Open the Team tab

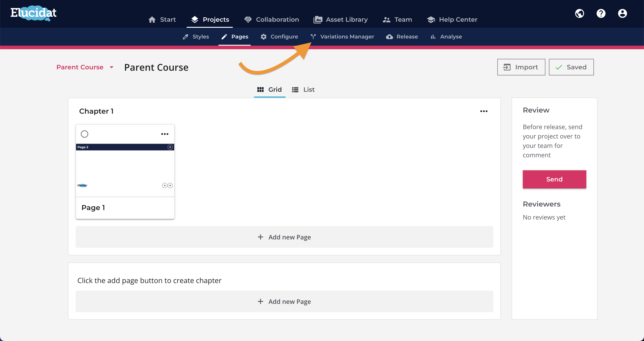point(397,19)
